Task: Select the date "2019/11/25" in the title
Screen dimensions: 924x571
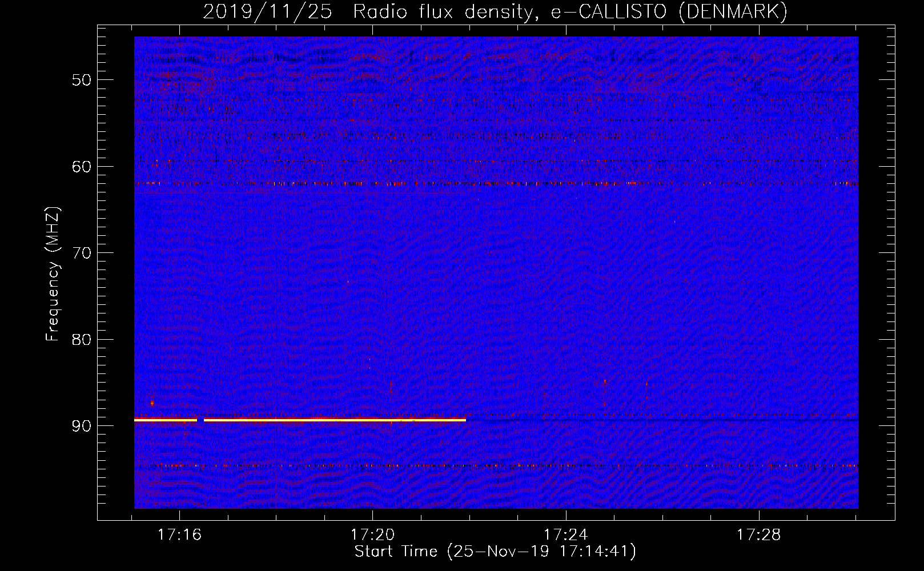Action: (x=267, y=11)
